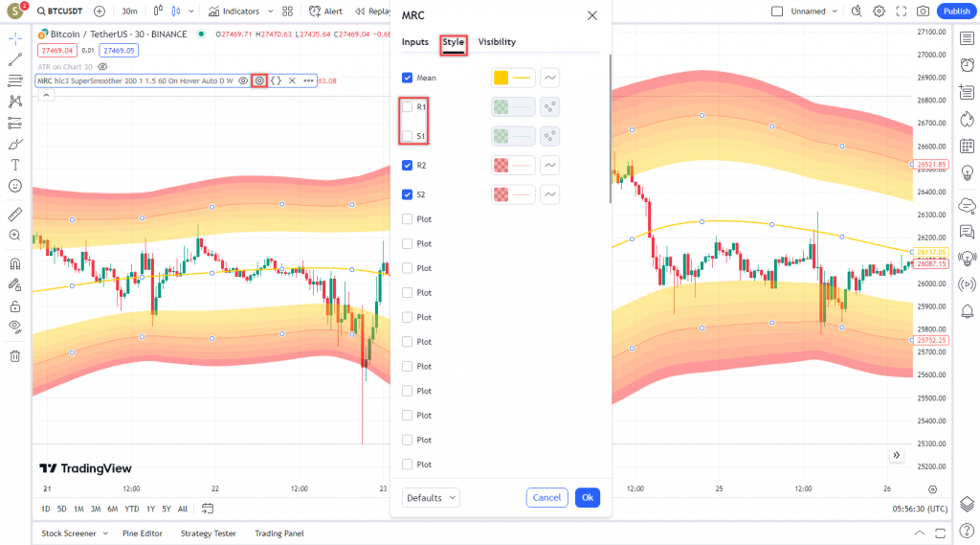Uncheck the R2 plot checkbox

point(408,165)
